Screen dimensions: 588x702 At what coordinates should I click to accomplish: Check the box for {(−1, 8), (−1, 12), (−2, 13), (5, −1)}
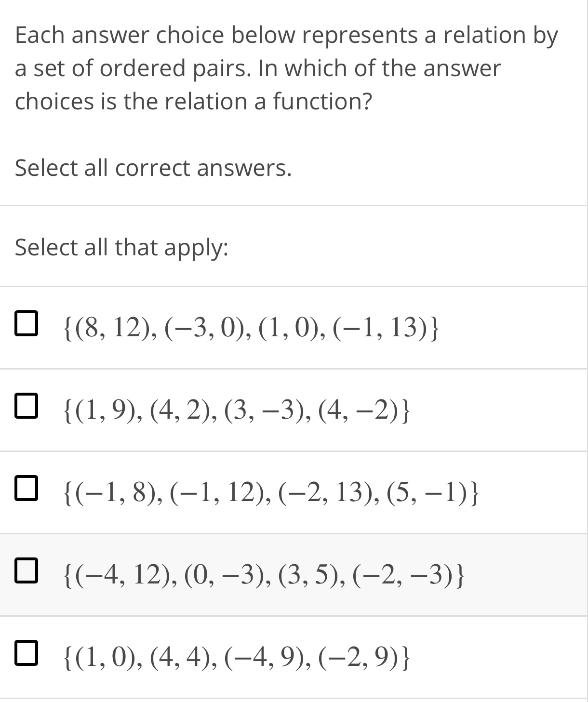(x=27, y=489)
